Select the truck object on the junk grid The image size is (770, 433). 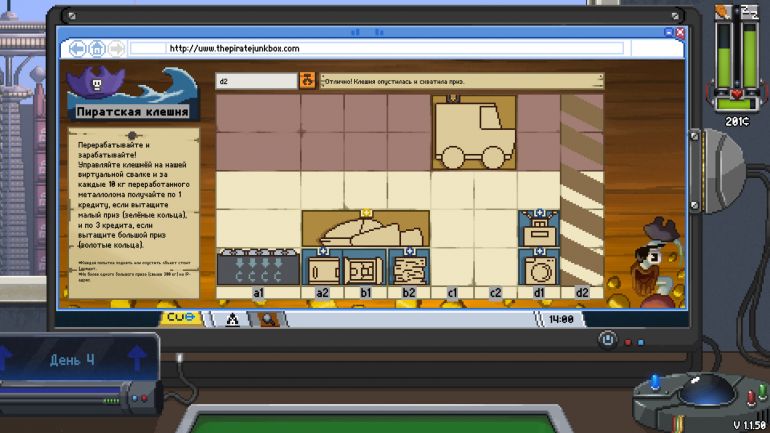(x=473, y=133)
